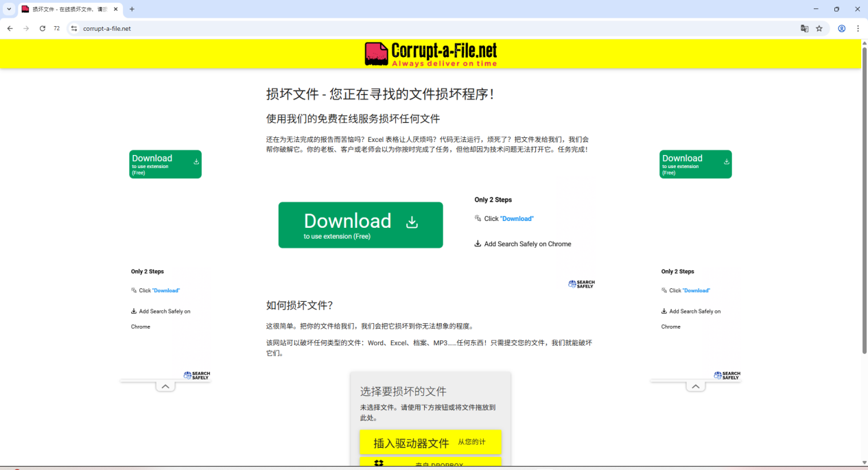The width and height of the screenshot is (868, 470).
Task: Reload the current page
Action: point(43,28)
